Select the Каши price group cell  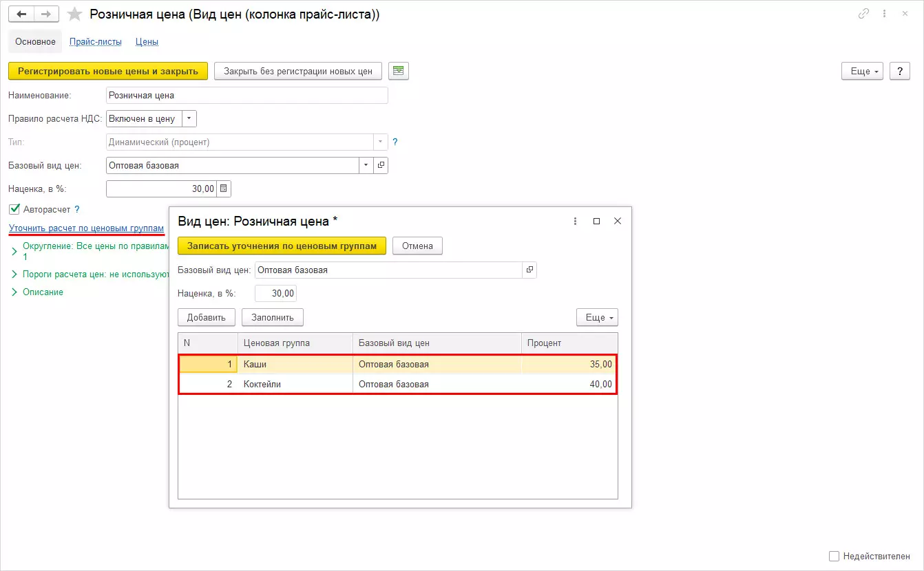295,365
